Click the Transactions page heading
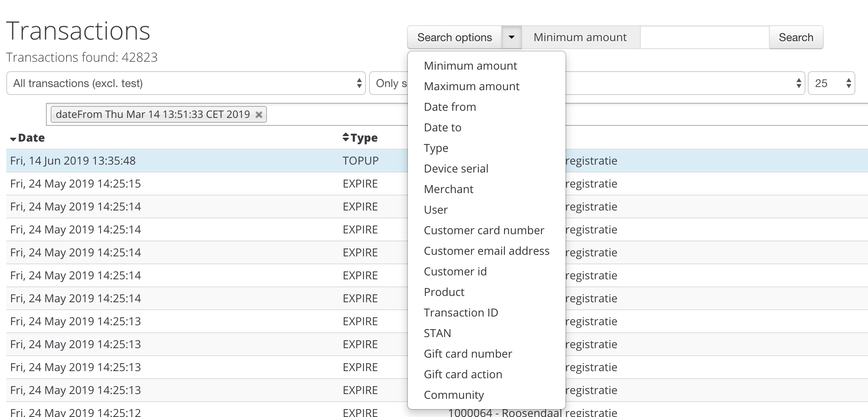Screen dimensions: 868x417 tap(78, 31)
